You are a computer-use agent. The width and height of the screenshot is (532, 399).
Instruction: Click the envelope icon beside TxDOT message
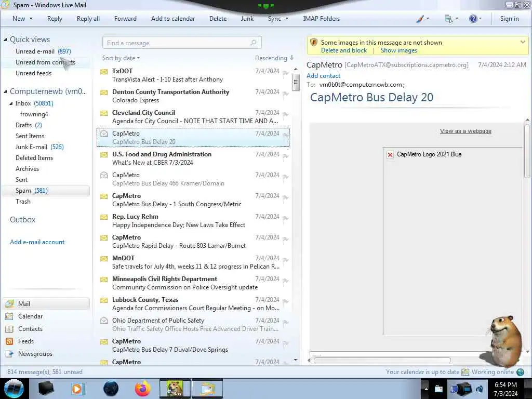pos(104,72)
